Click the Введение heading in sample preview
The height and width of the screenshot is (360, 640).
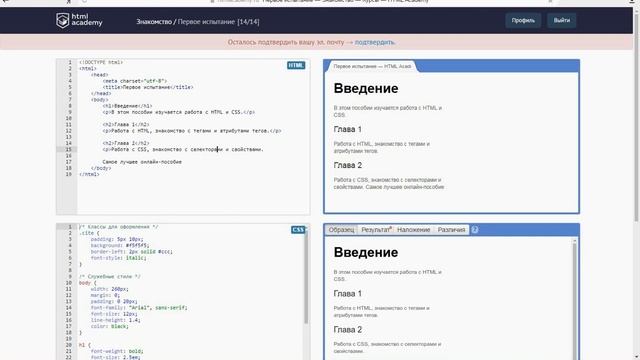(x=366, y=252)
